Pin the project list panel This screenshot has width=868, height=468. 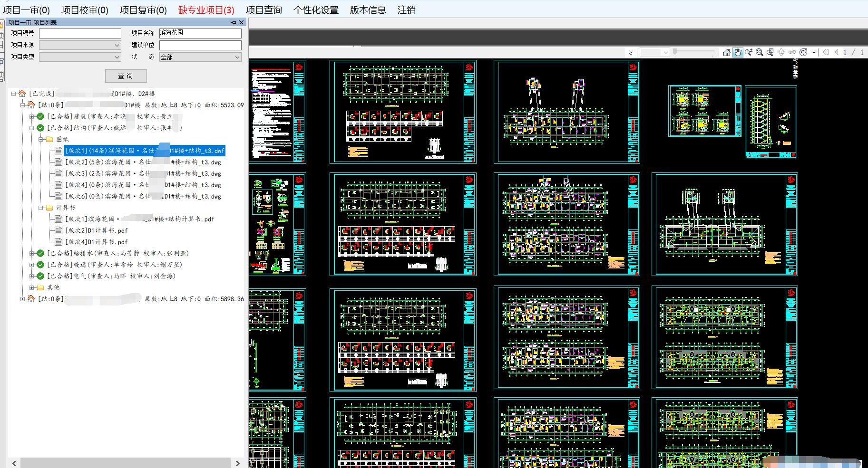234,22
